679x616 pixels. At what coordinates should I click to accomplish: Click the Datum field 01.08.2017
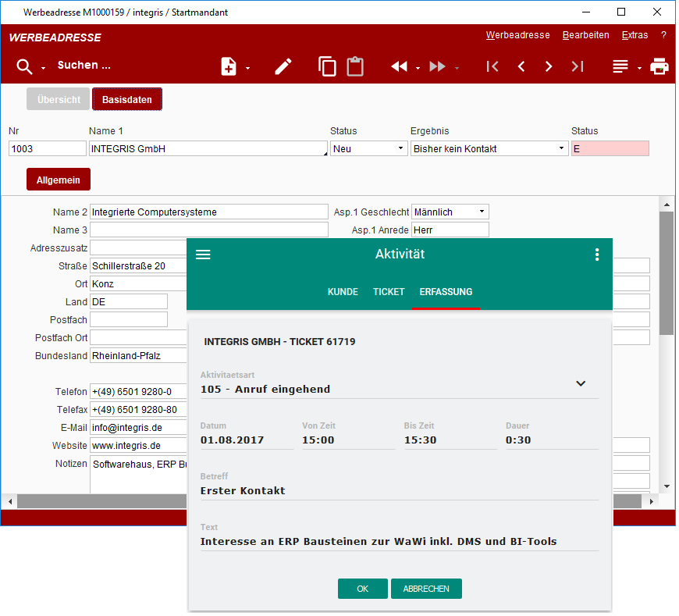pyautogui.click(x=247, y=440)
